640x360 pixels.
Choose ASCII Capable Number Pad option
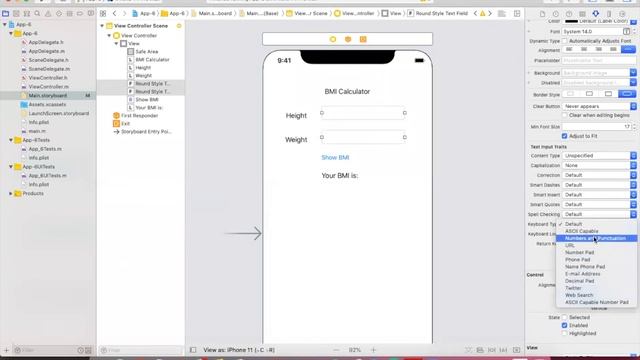[x=596, y=302]
